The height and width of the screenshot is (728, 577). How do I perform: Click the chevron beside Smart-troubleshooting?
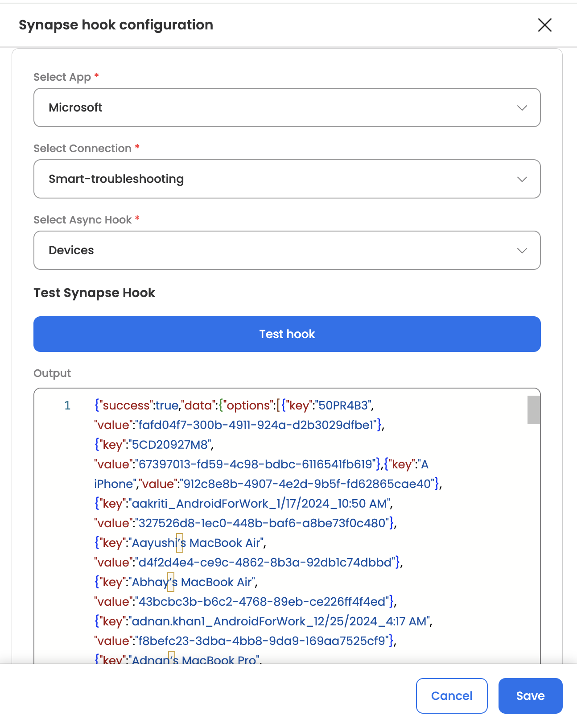522,179
